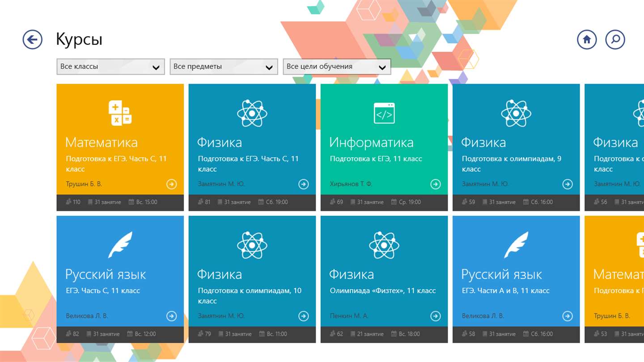Click the participant count 62
The image size is (644, 362).
click(x=340, y=334)
